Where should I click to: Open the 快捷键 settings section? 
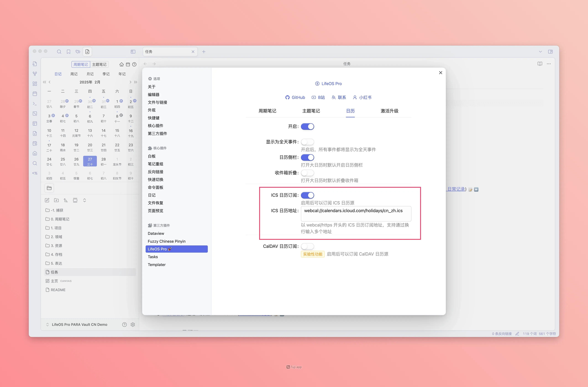[153, 118]
